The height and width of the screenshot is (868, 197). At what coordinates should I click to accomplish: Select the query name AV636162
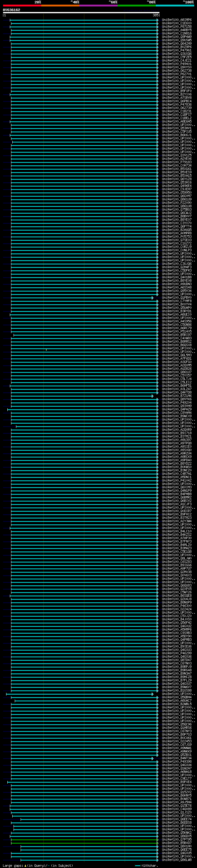click(x=11, y=10)
